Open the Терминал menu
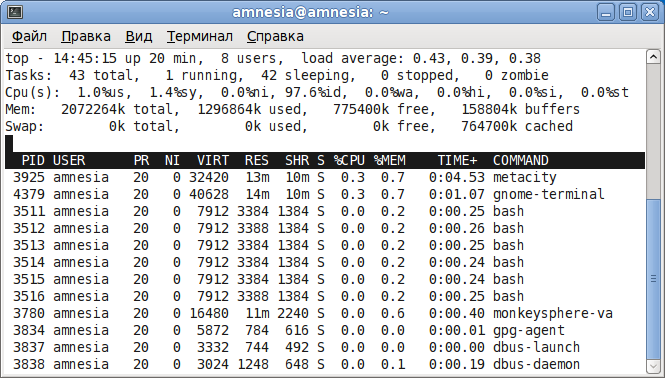 click(x=199, y=36)
